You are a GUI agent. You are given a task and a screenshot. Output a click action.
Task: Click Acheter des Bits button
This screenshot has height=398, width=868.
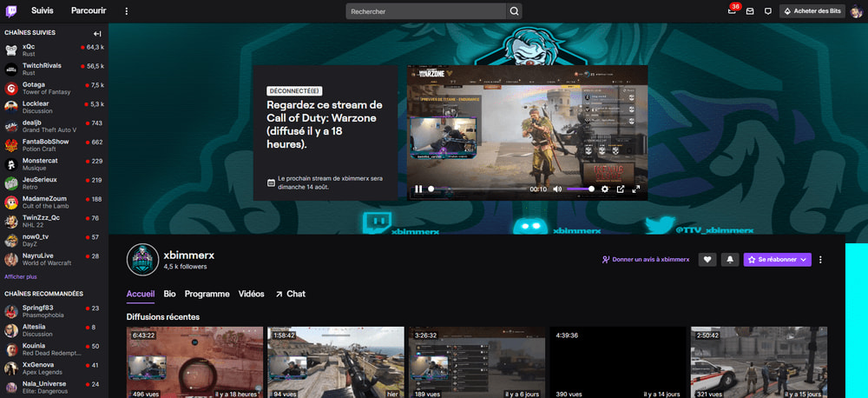(812, 11)
